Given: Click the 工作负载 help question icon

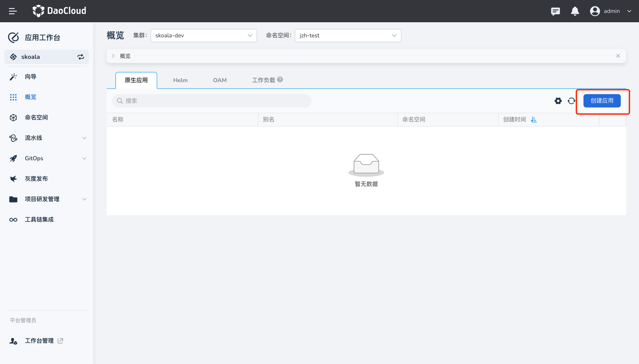Looking at the screenshot, I should point(280,80).
